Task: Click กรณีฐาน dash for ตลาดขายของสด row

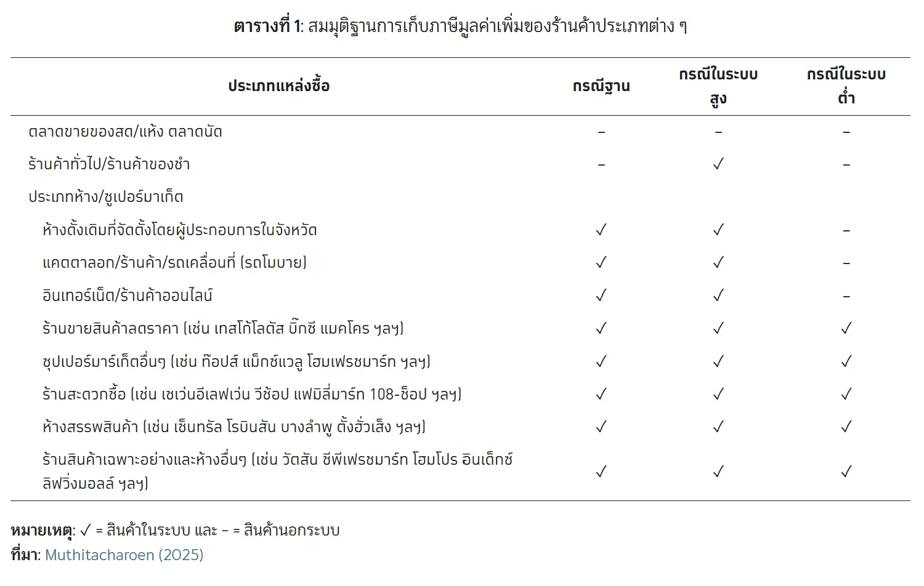Action: (601, 132)
